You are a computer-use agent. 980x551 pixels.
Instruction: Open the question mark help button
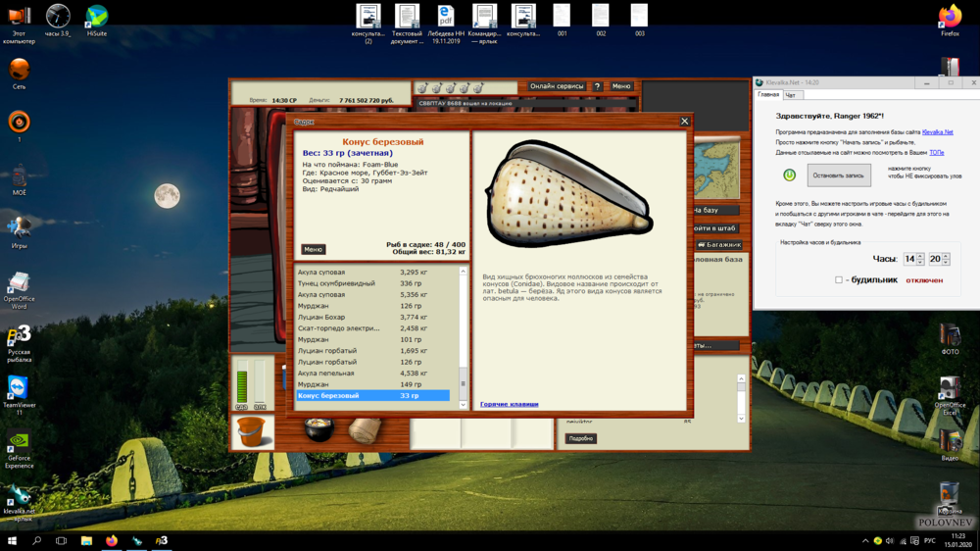pyautogui.click(x=598, y=86)
